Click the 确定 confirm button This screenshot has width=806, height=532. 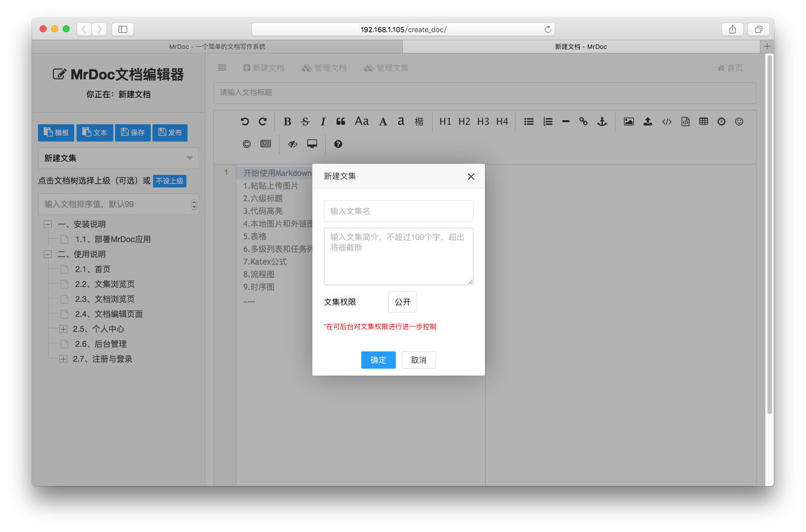(378, 360)
